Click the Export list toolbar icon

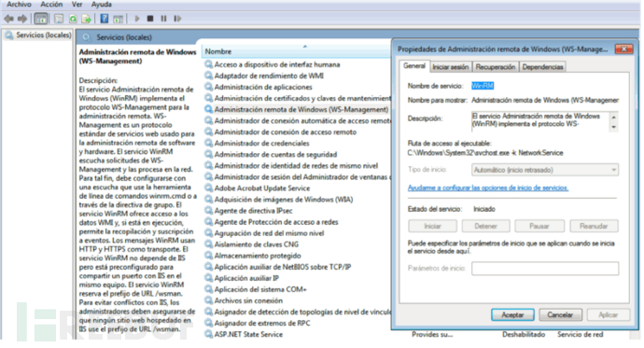pos(86,19)
